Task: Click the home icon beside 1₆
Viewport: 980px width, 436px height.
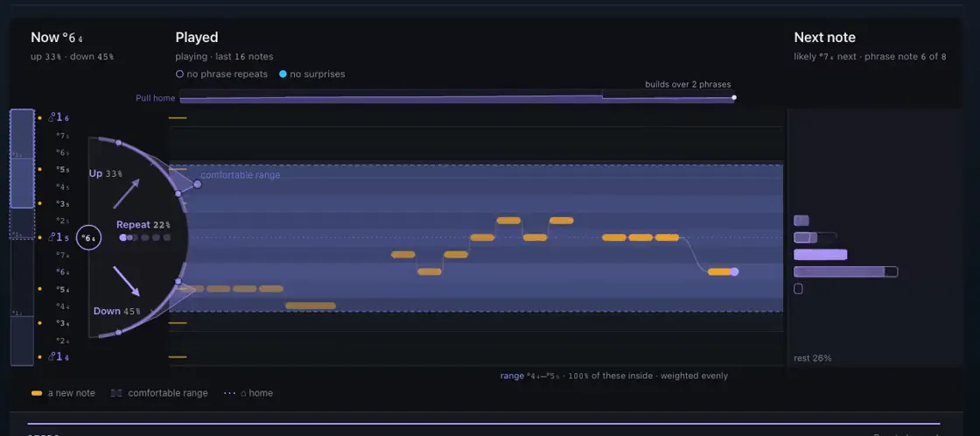Action: [52, 117]
